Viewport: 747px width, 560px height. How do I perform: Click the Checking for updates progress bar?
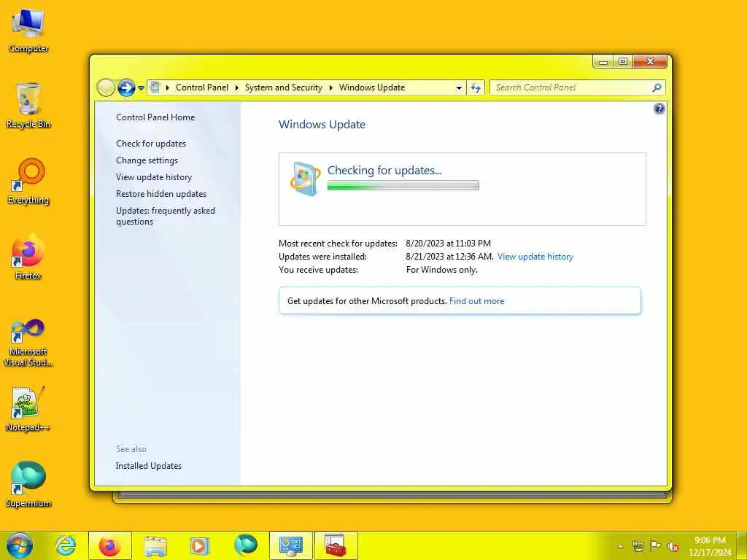tap(403, 186)
